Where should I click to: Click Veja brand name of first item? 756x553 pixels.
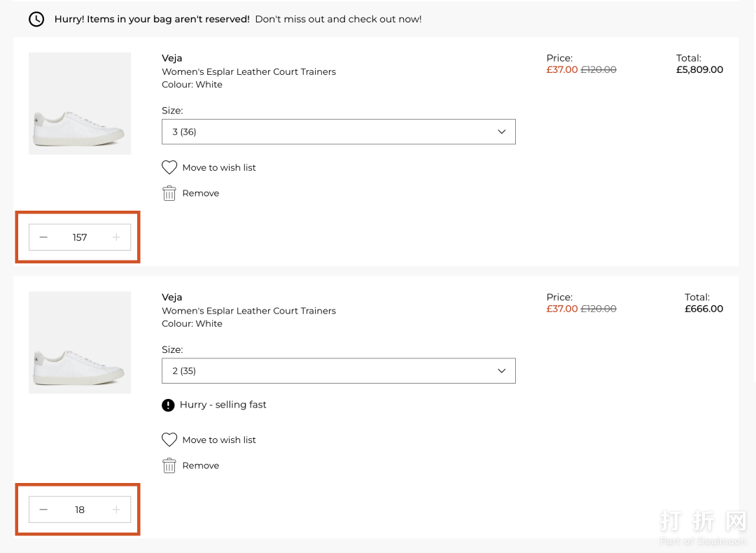[x=171, y=58]
